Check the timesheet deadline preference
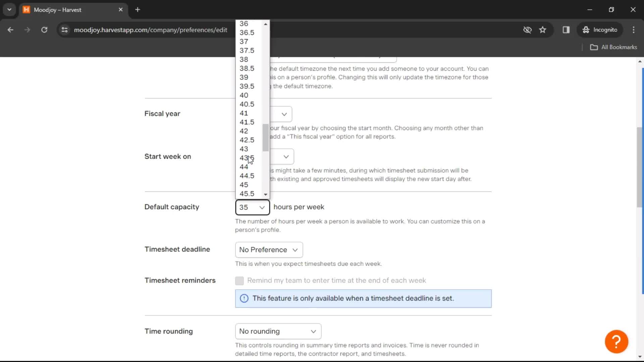Viewport: 644px width, 362px height. [x=269, y=250]
